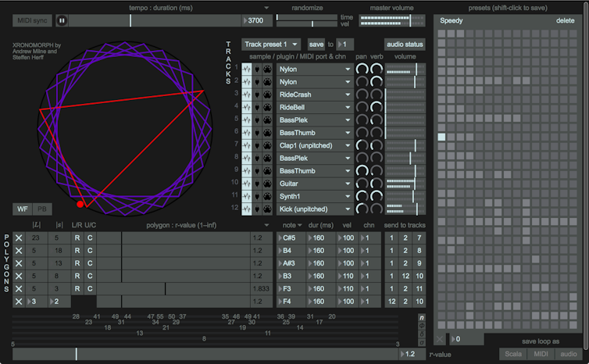Click the 1.833 r-value on the F3 row
The image size is (589, 364).
[x=261, y=288]
